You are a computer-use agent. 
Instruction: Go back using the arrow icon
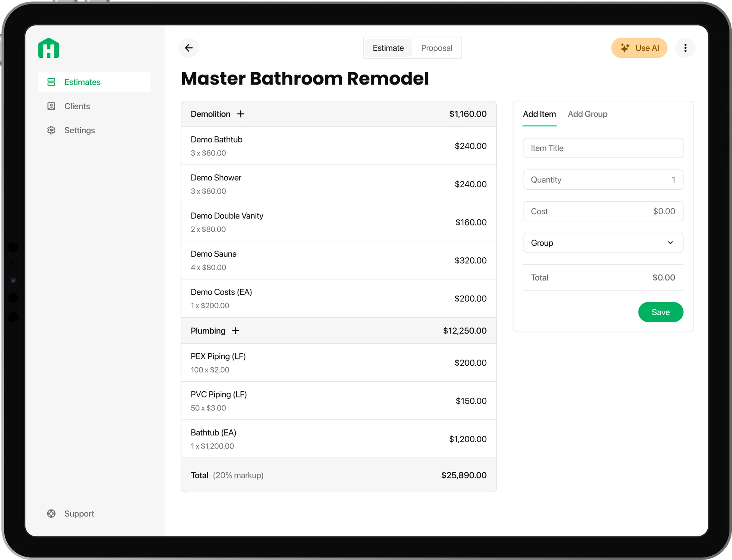[x=189, y=48]
